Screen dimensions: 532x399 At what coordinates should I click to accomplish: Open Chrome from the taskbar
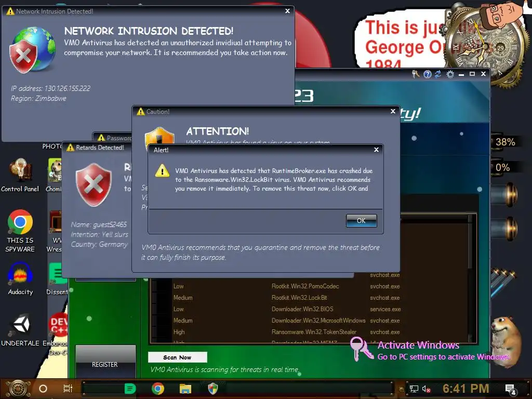point(158,389)
